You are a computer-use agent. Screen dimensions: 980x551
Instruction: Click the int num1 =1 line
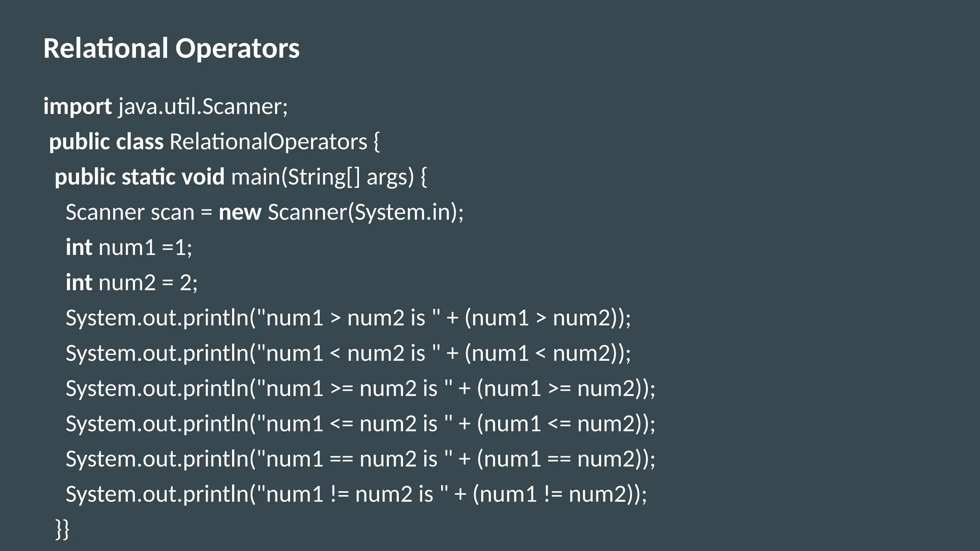[129, 247]
